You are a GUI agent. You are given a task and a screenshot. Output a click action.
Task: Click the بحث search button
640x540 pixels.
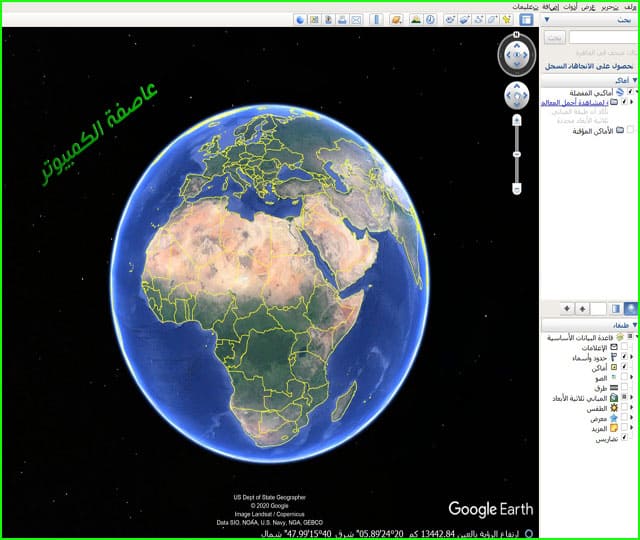point(555,38)
